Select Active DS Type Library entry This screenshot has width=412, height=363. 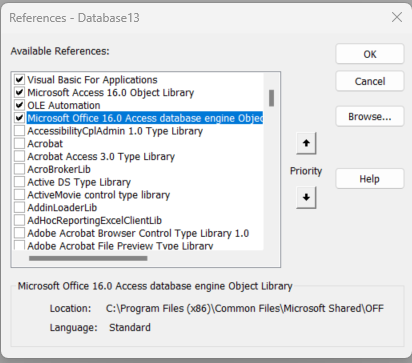click(79, 182)
